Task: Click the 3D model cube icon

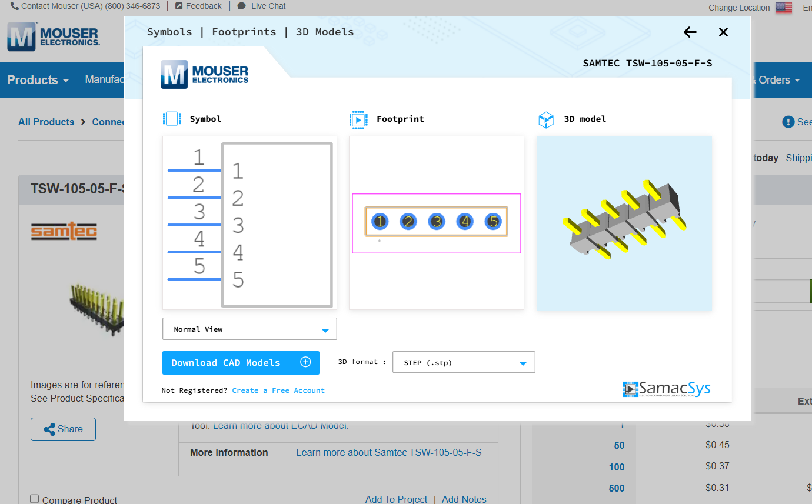Action: 546,119
